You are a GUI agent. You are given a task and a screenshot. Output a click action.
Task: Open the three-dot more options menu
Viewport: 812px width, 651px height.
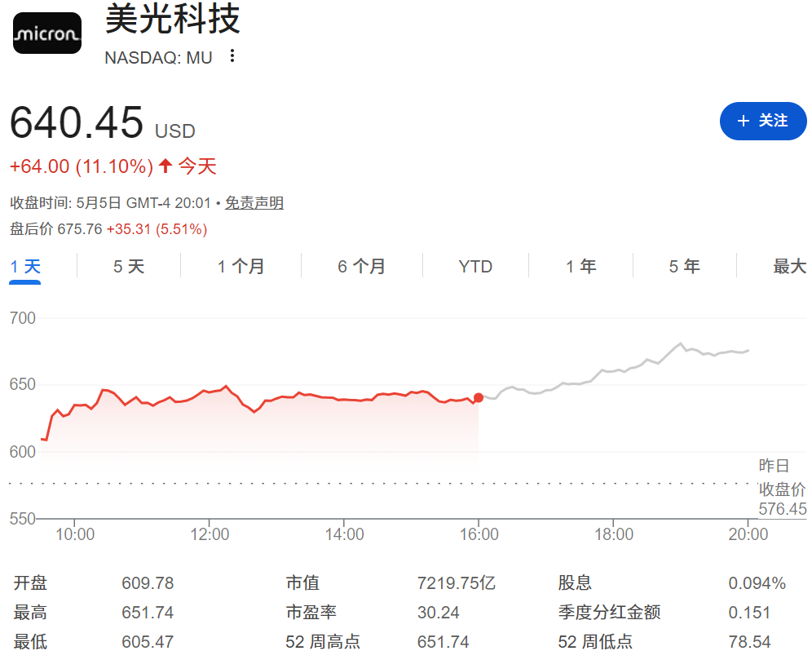pyautogui.click(x=232, y=56)
